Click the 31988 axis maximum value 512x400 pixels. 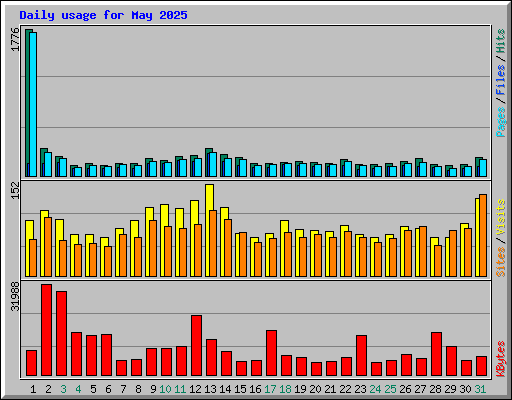tap(16, 296)
